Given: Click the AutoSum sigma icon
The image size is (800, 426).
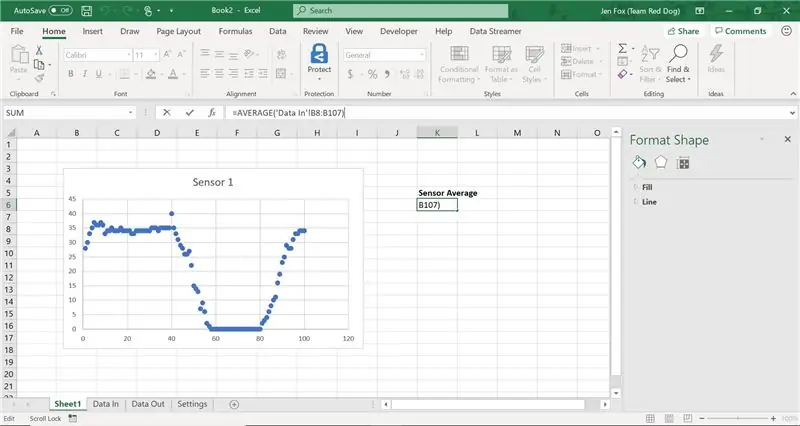Looking at the screenshot, I should click(x=622, y=48).
